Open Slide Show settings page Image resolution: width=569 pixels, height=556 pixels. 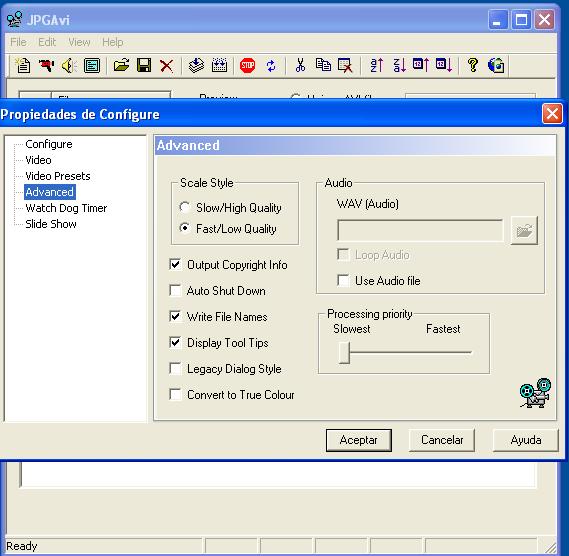click(x=51, y=224)
